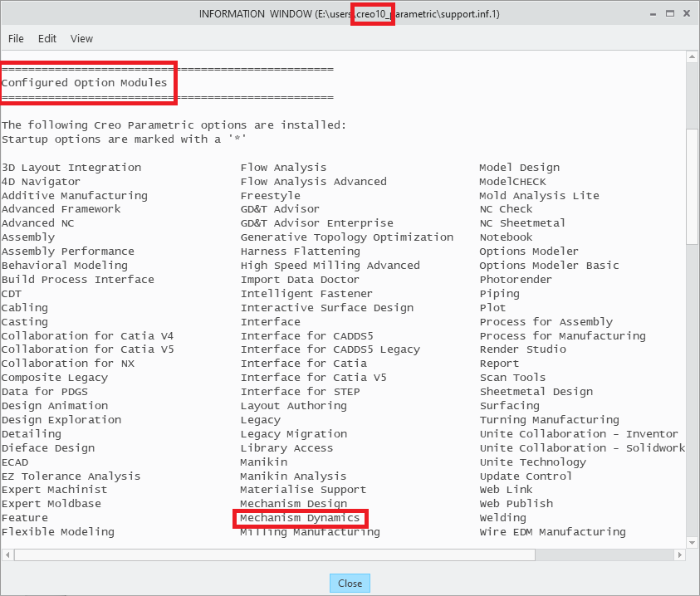Viewport: 700px width, 596px height.
Task: Click 'Harness Flattening' entry
Action: point(300,252)
